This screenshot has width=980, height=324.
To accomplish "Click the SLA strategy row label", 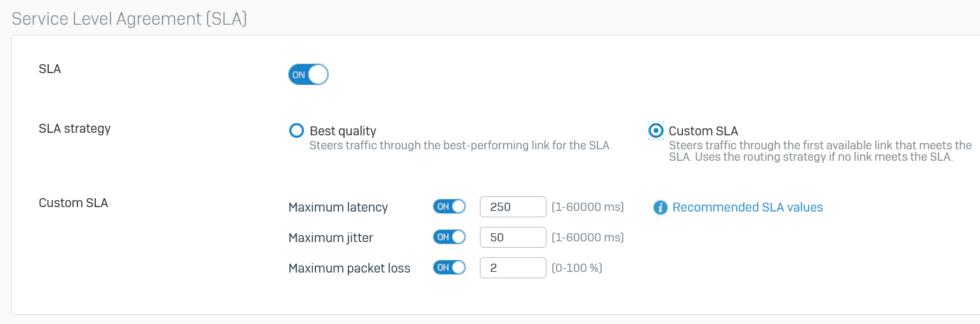I will pos(74,129).
